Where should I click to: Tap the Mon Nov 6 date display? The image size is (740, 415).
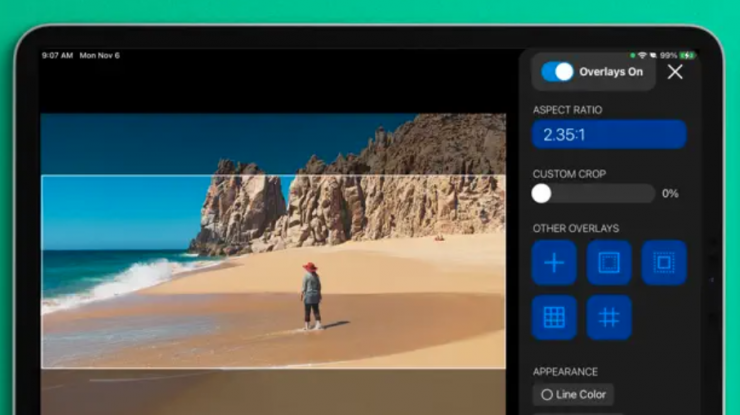click(99, 55)
